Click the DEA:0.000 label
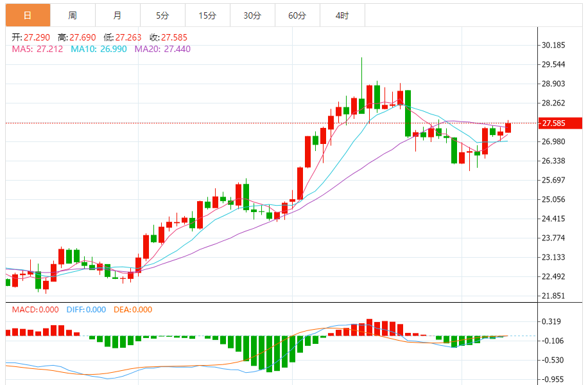 133,310
